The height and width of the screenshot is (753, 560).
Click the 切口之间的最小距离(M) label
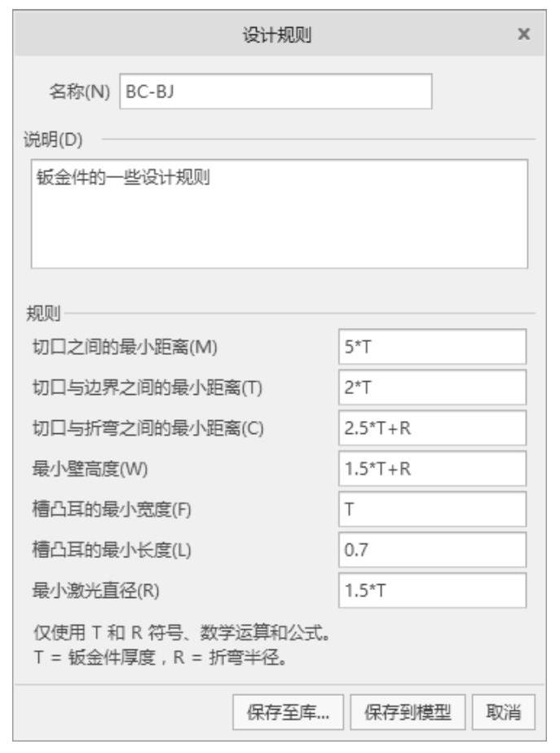tap(125, 347)
